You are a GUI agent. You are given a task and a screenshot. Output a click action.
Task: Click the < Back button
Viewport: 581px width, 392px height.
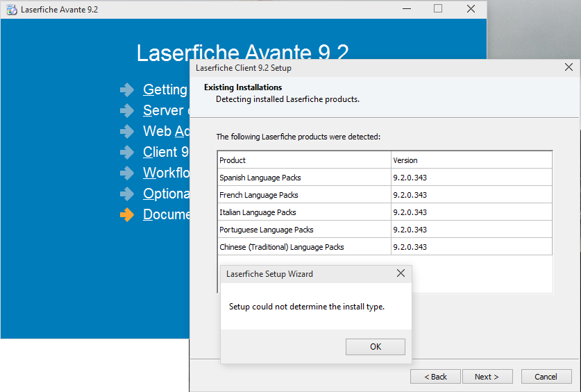point(435,377)
